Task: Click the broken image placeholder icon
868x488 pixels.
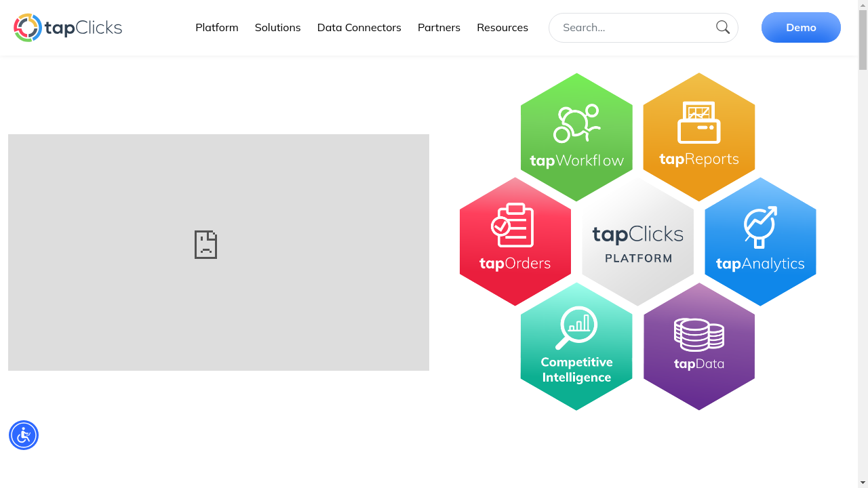Action: click(x=205, y=245)
